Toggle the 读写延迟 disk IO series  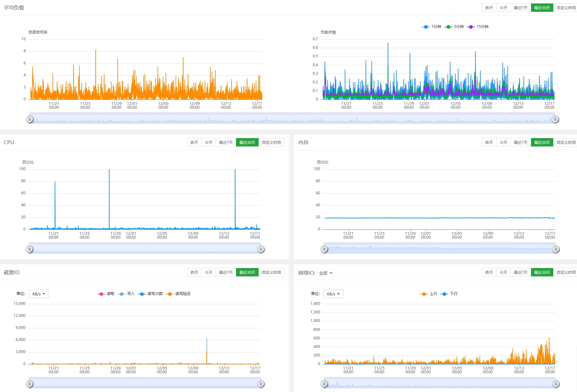pyautogui.click(x=178, y=294)
